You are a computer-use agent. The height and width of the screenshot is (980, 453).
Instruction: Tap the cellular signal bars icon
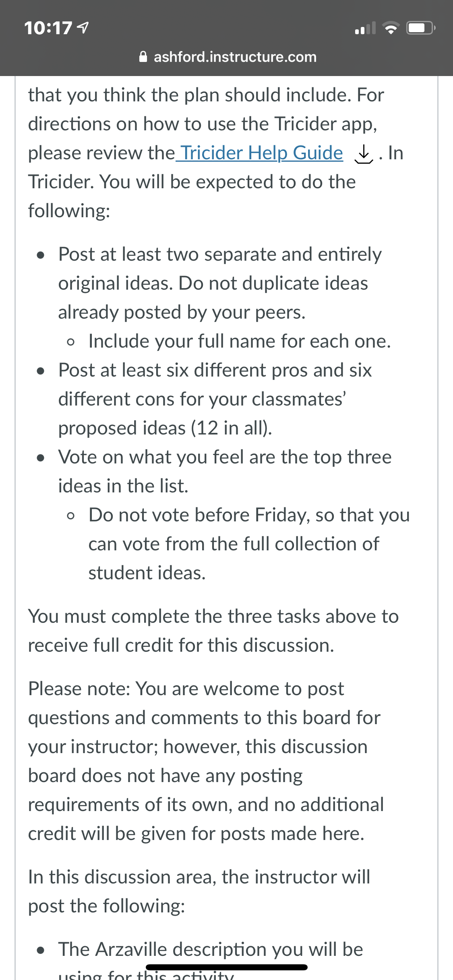pos(365,28)
